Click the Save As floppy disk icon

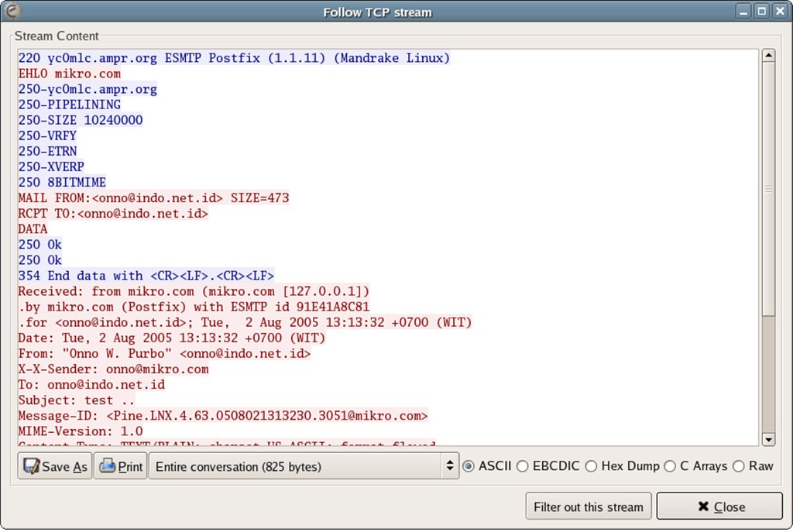point(31,466)
